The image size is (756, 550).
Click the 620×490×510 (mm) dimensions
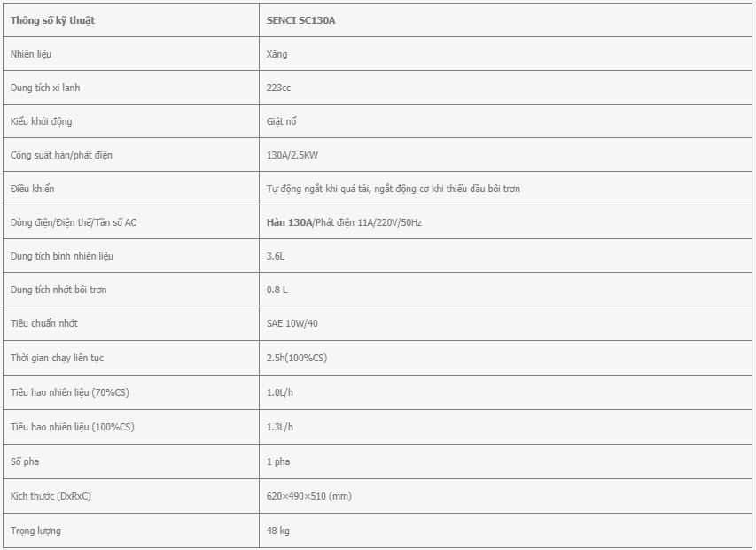309,496
